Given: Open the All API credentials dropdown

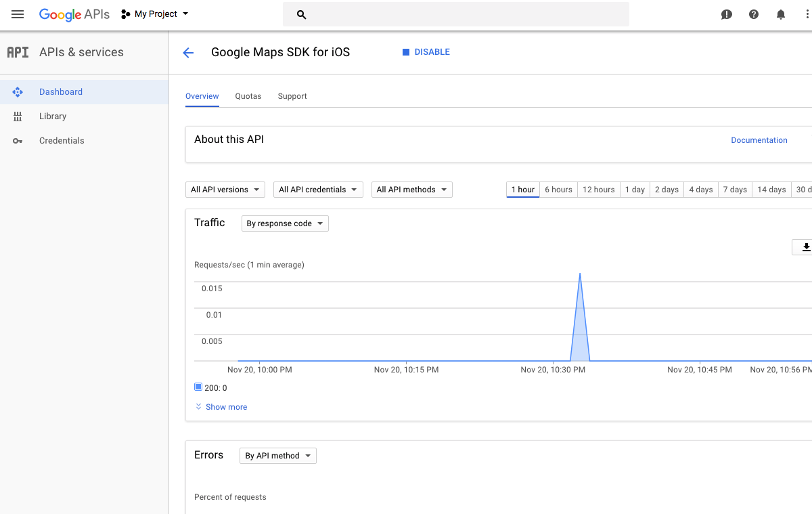Looking at the screenshot, I should pos(318,190).
